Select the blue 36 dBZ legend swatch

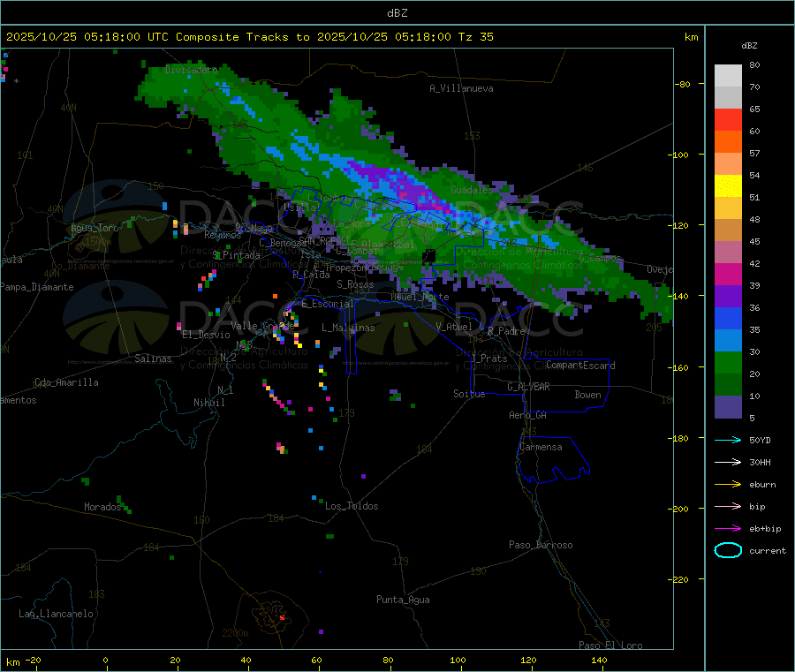[728, 318]
